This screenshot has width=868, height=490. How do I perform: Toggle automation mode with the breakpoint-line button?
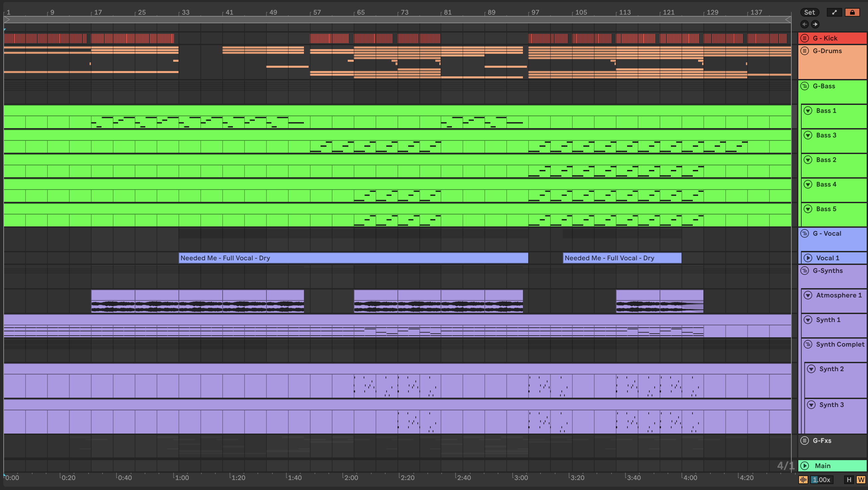click(834, 13)
